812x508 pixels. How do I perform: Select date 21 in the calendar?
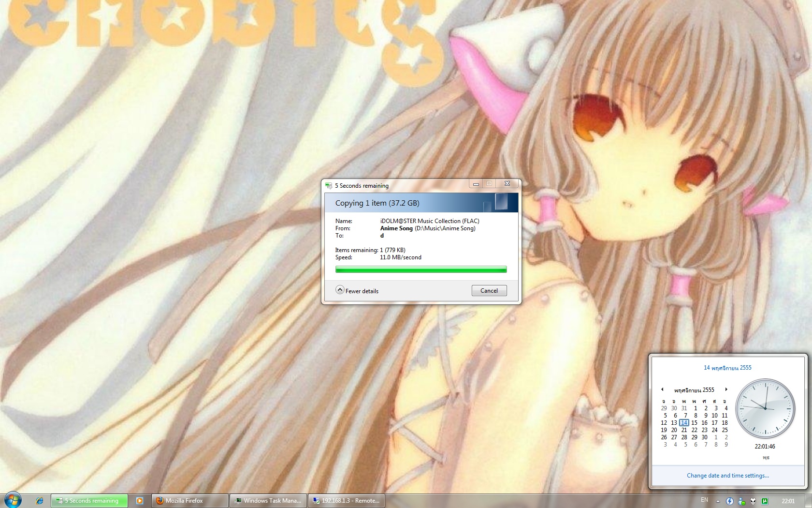[x=684, y=430]
